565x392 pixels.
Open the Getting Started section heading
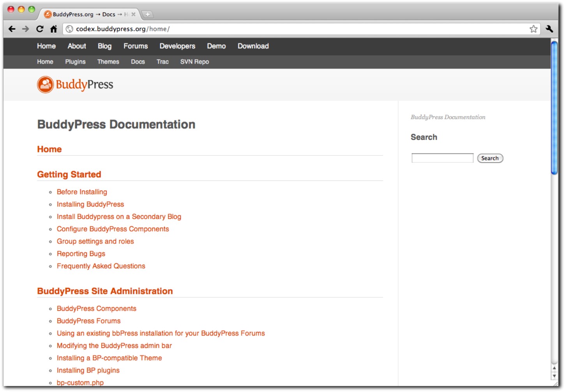click(69, 175)
